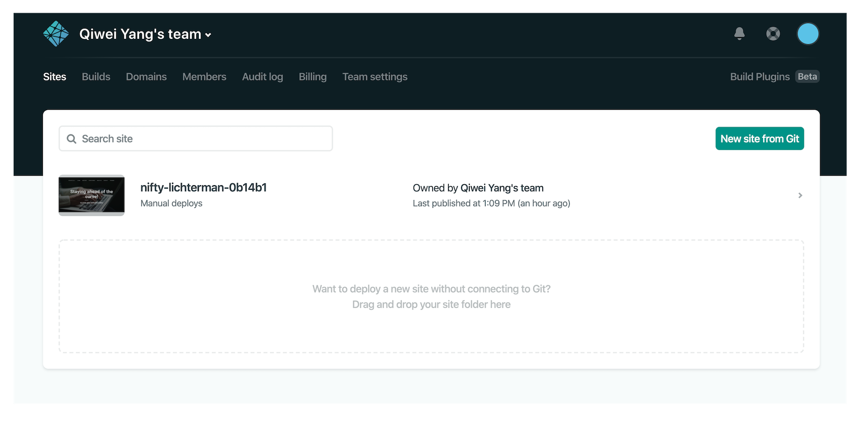Click the drag and drop site folder zone
Image resolution: width=868 pixels, height=427 pixels.
(x=431, y=296)
